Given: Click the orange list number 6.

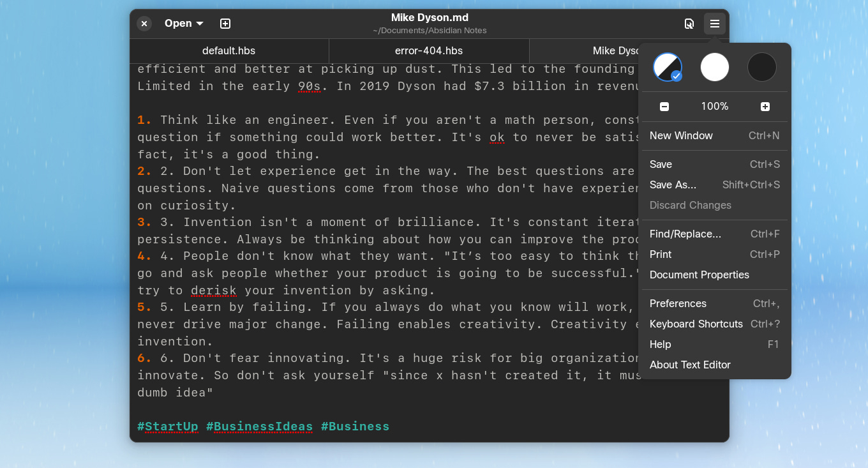Looking at the screenshot, I should coord(145,358).
